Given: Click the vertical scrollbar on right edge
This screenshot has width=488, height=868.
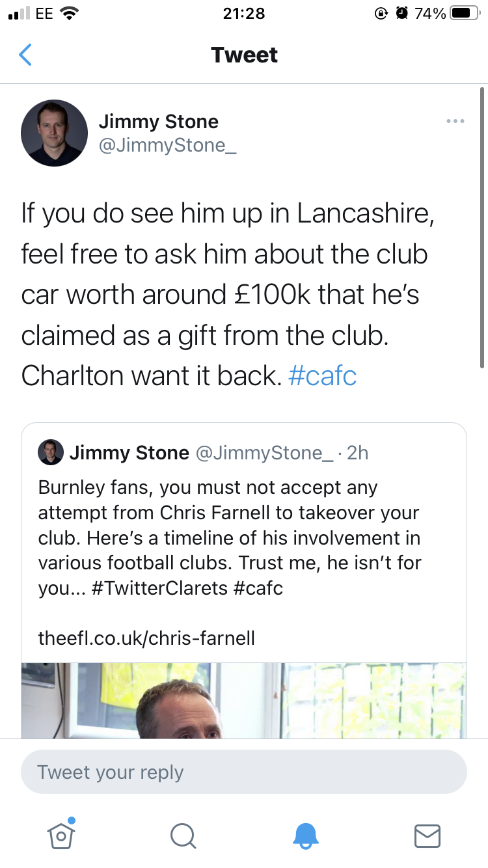Looking at the screenshot, I should pyautogui.click(x=482, y=228).
